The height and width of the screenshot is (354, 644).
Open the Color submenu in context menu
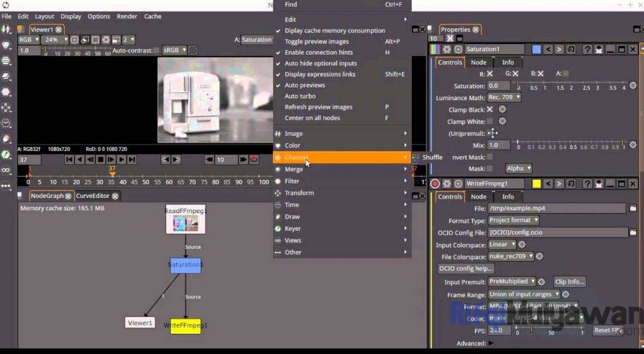(342, 145)
